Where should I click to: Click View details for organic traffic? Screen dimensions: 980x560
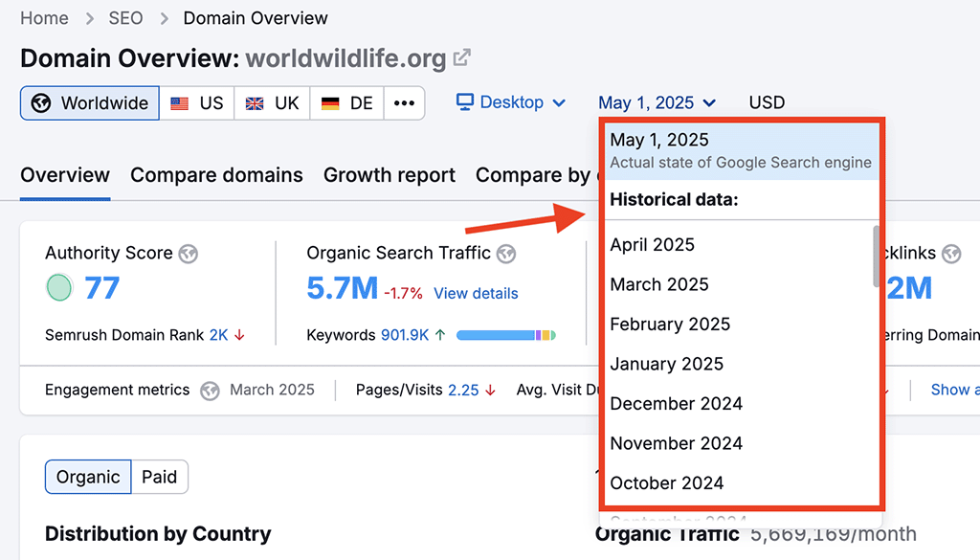(x=476, y=293)
